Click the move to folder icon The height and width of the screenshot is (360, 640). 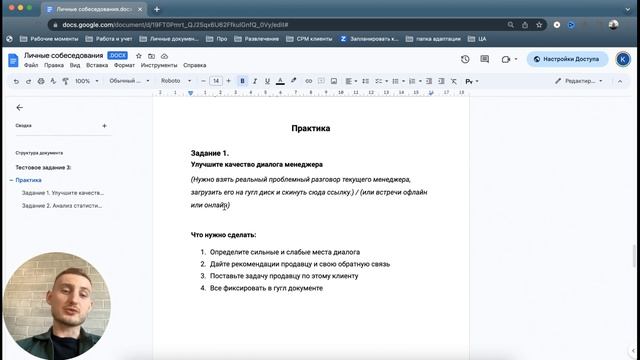coord(151,56)
